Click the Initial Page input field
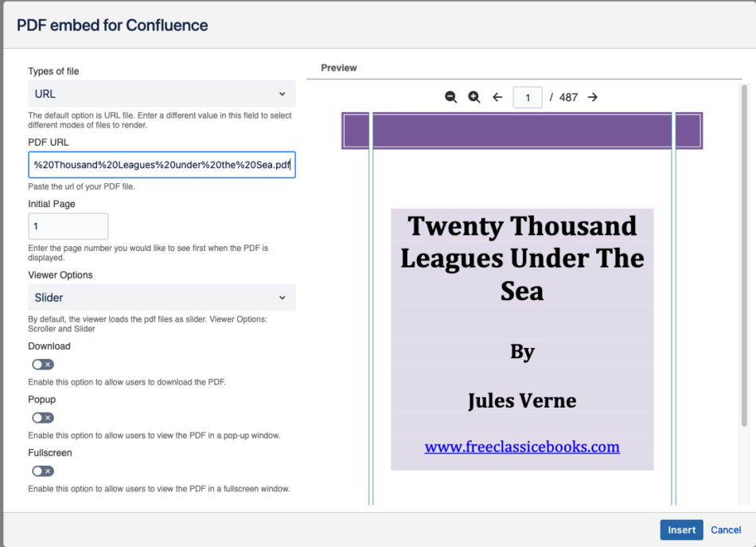756x547 pixels. 68,226
